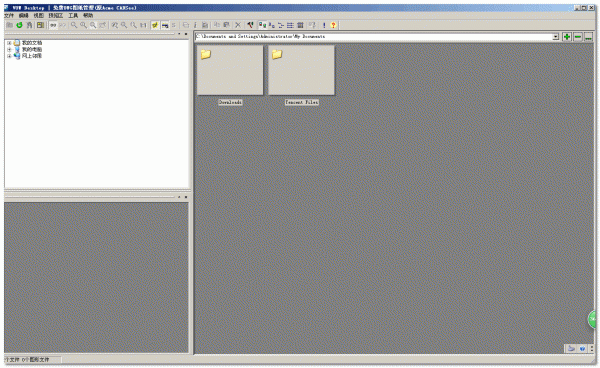Click the green minus button by the path
600x368 pixels.
pos(578,36)
